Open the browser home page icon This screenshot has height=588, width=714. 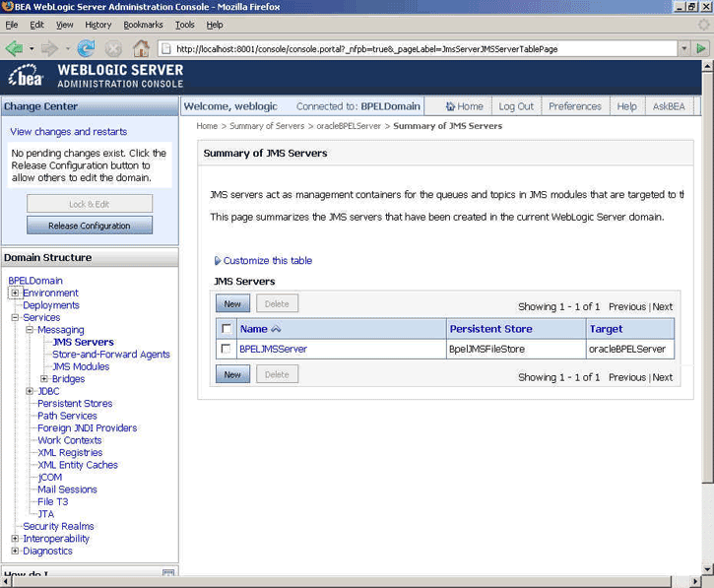pyautogui.click(x=141, y=48)
